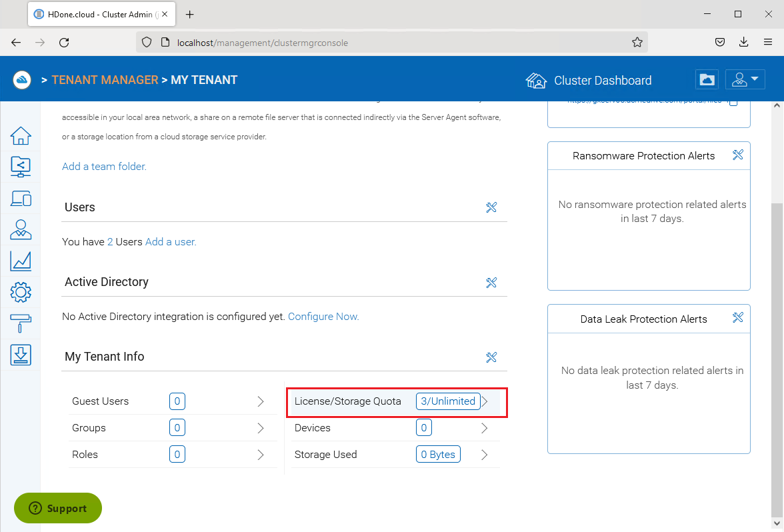The image size is (784, 532).
Task: Click the Cluster Dashboard icon in the header
Action: pos(537,80)
